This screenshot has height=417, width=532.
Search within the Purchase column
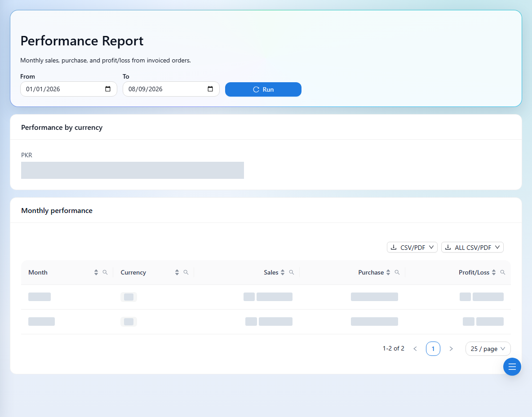tap(397, 272)
